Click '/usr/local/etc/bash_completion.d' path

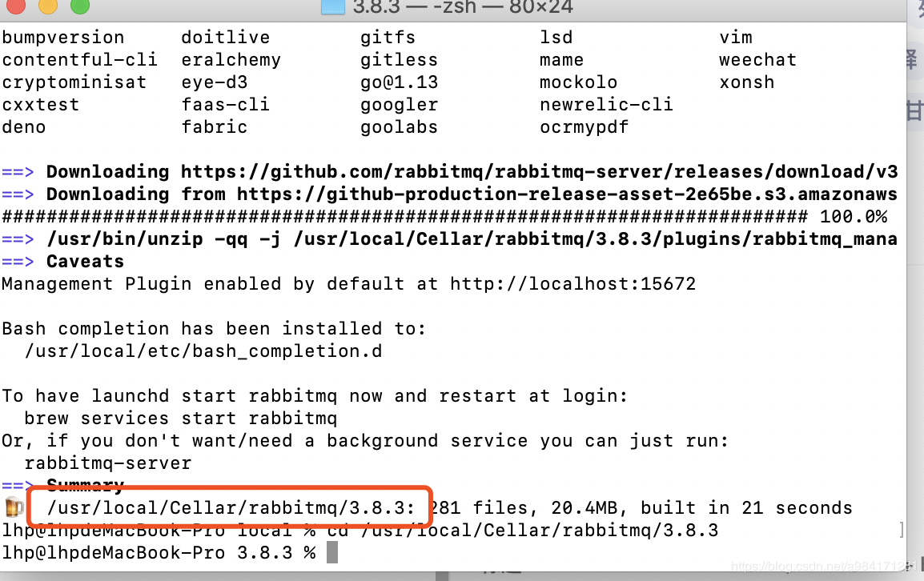pyautogui.click(x=203, y=351)
